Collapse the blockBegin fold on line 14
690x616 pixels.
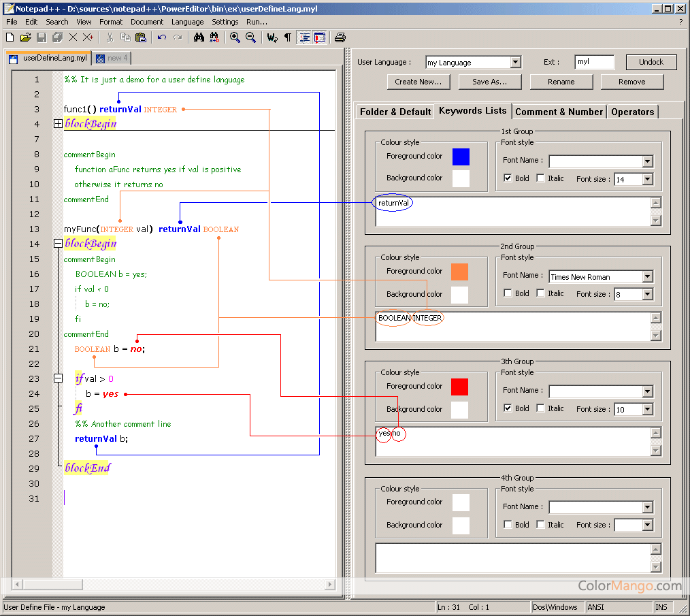(58, 244)
